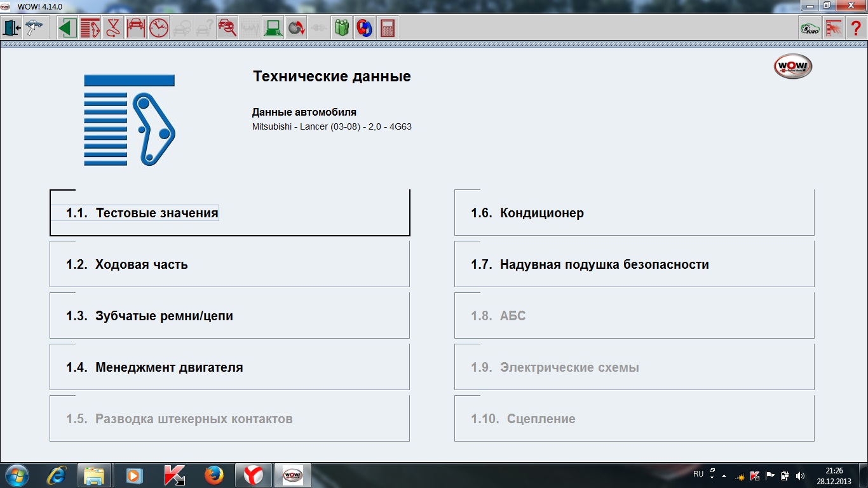This screenshot has height=488, width=868.
Task: Open the red calculator icon
Action: pos(387,29)
